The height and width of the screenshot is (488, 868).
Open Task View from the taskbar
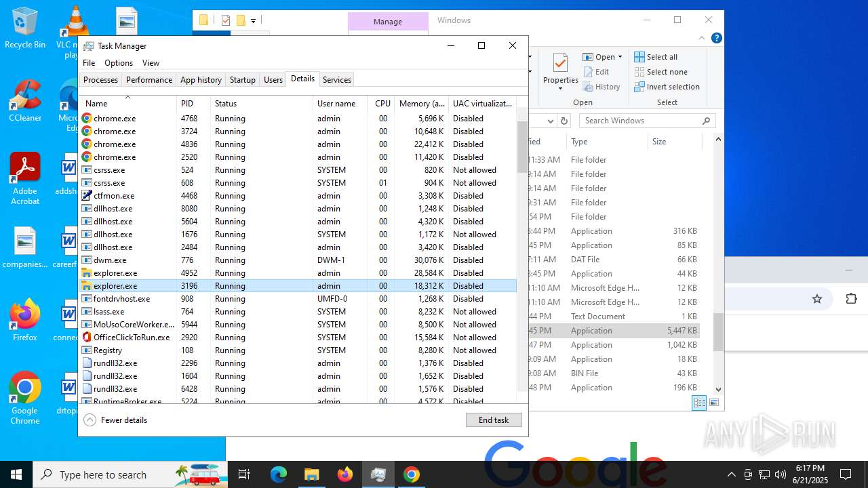244,474
